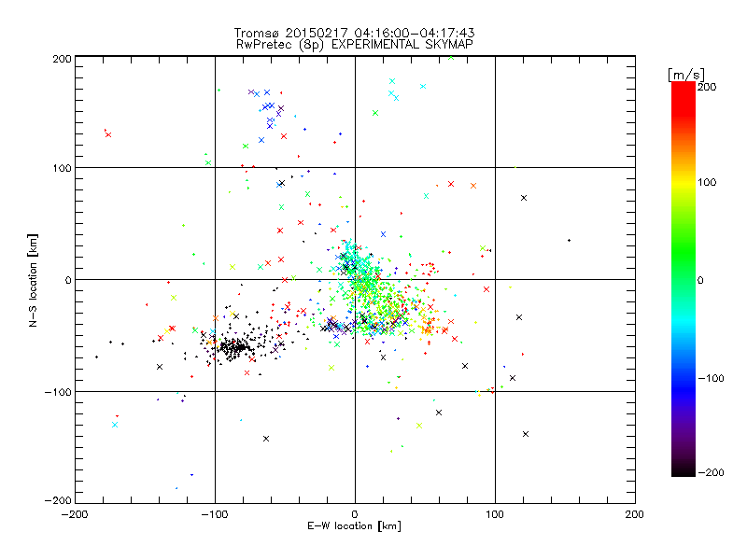Image resolution: width=747 pixels, height=560 pixels.
Task: Click the 'E-W location [km]' axis label
Action: pyautogui.click(x=354, y=526)
